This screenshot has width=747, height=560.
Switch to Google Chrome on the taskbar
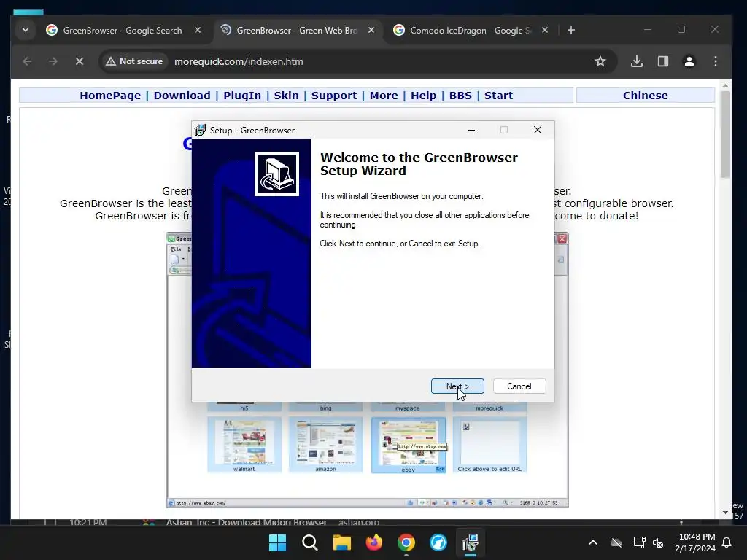(x=406, y=542)
